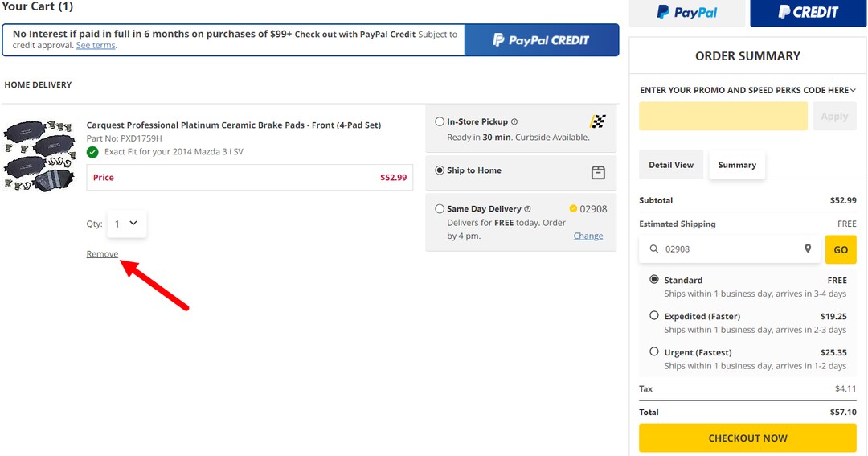Click the Expedited $19.25 price
868x456 pixels.
833,316
